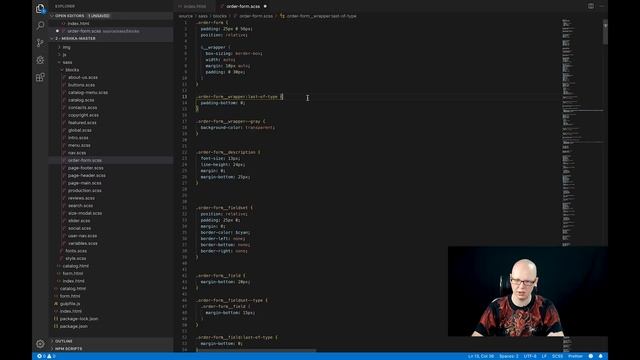The image size is (640, 360).
Task: Open about-us.scss file
Action: 83,78
